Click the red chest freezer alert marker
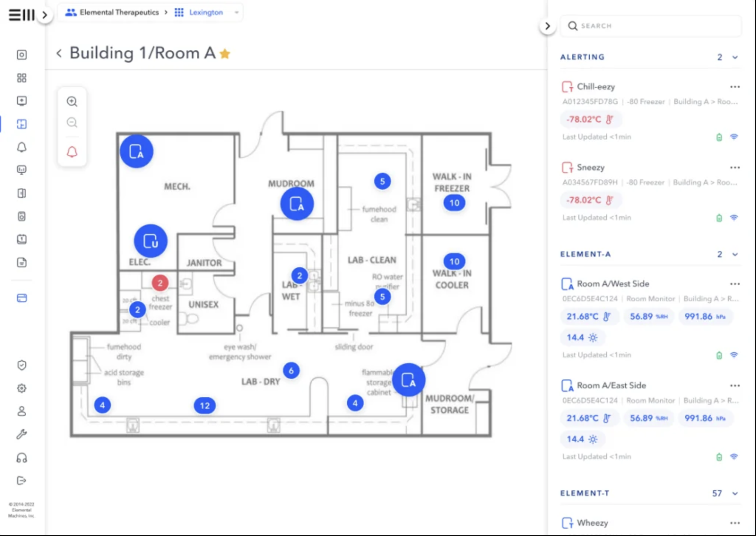 point(160,283)
